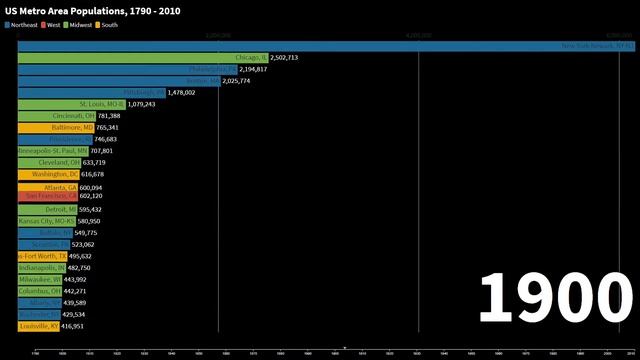Click the value 746,683
The image size is (640, 360).
point(106,140)
